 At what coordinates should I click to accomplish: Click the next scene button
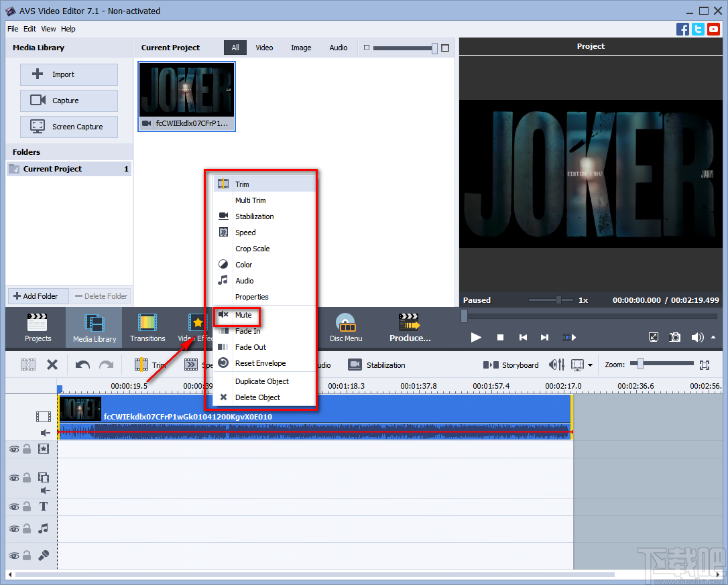tap(568, 338)
